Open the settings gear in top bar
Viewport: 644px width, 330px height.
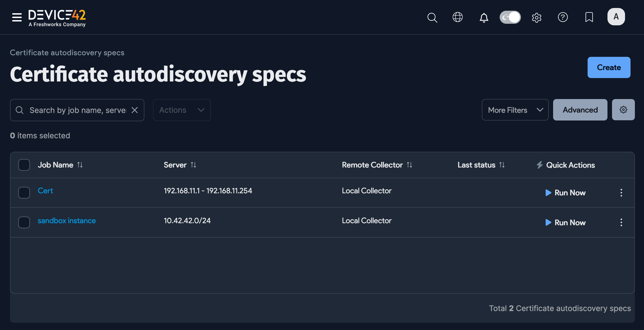click(x=537, y=18)
